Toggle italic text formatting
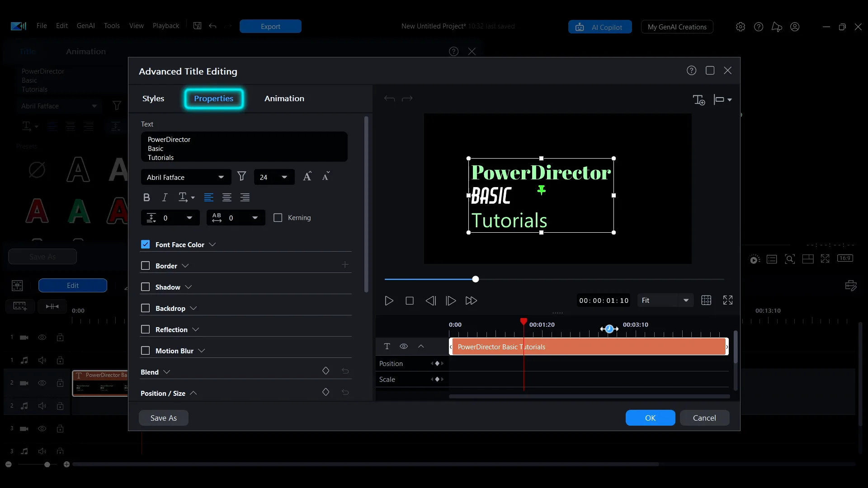 (x=165, y=197)
